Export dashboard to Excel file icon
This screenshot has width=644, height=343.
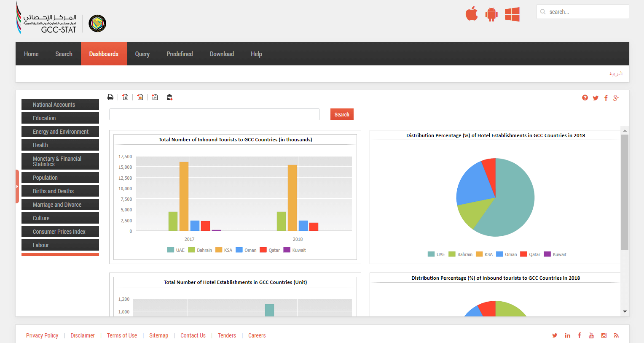click(x=125, y=97)
